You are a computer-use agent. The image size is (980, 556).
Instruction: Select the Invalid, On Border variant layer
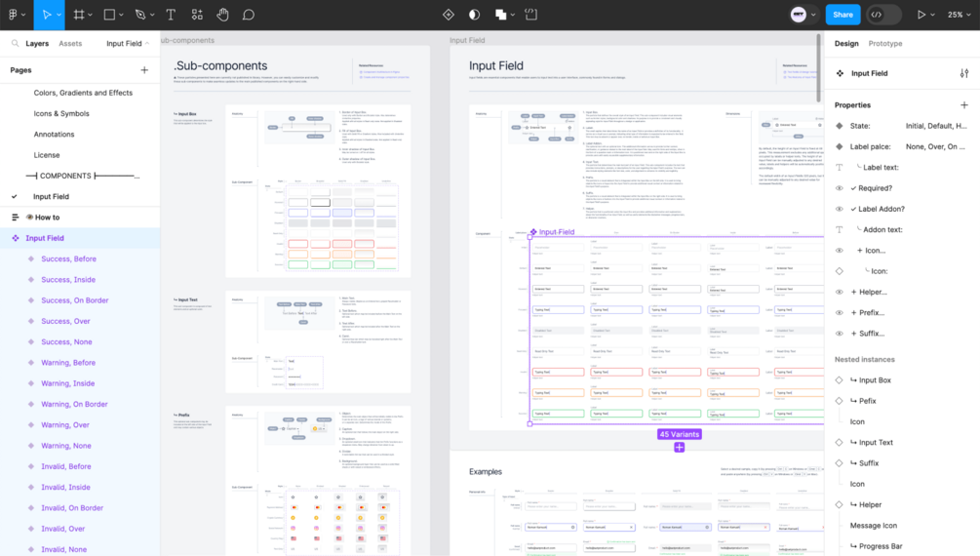[x=72, y=508]
